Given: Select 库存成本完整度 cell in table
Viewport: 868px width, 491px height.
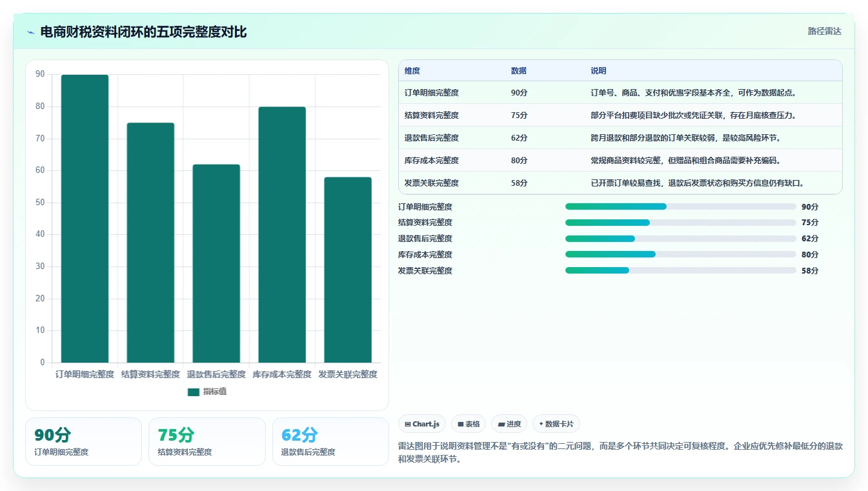Looking at the screenshot, I should 432,161.
